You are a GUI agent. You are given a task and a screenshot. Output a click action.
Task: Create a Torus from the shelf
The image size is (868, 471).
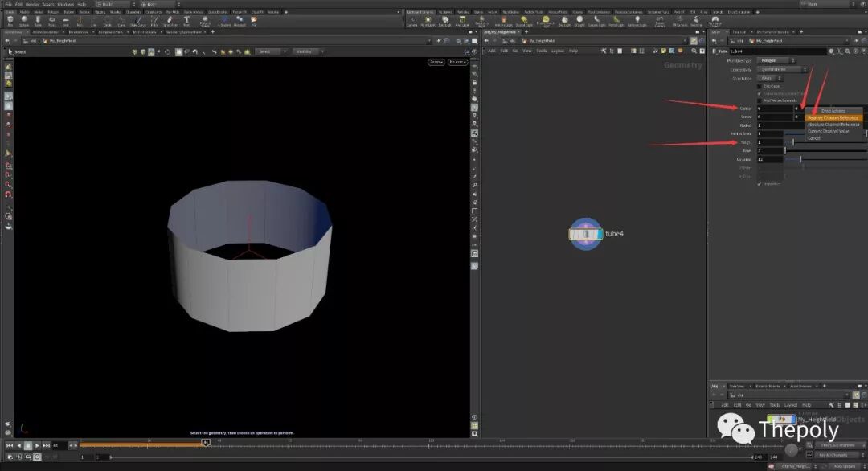[52, 21]
